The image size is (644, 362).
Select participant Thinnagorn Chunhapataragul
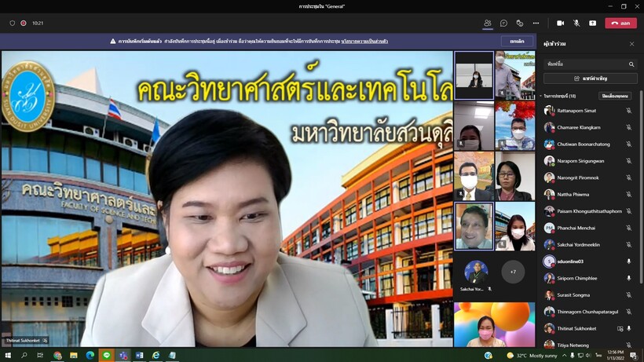[x=588, y=312]
